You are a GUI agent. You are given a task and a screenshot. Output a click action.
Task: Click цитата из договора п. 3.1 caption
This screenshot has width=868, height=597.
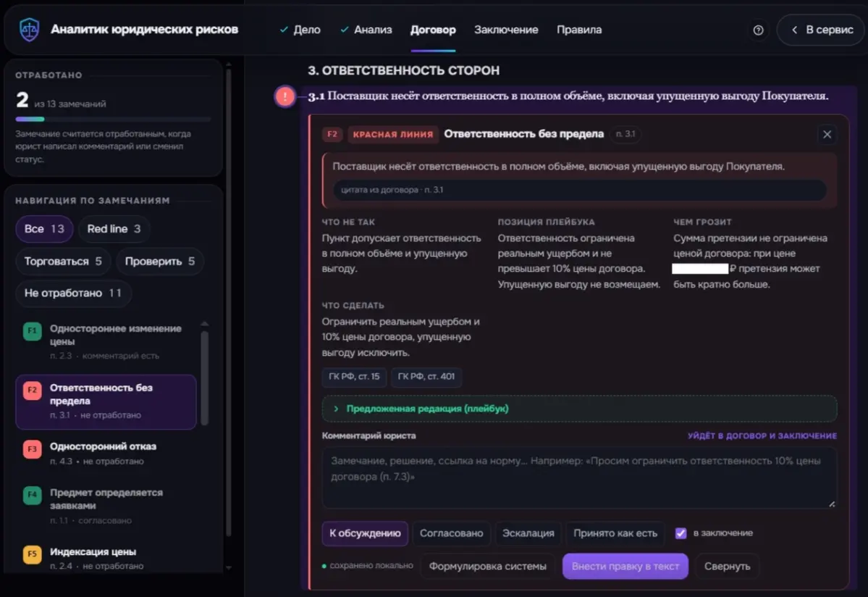(392, 190)
